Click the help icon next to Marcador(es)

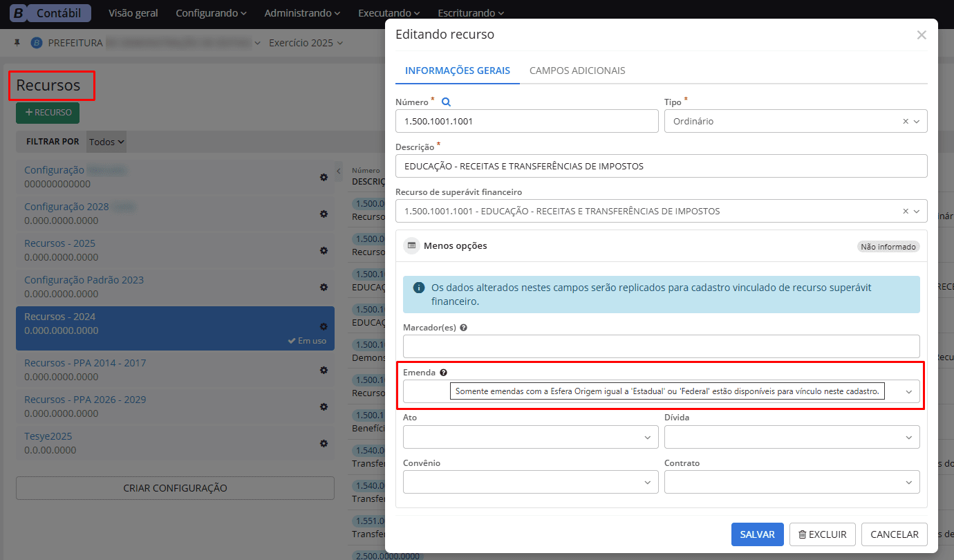(463, 328)
